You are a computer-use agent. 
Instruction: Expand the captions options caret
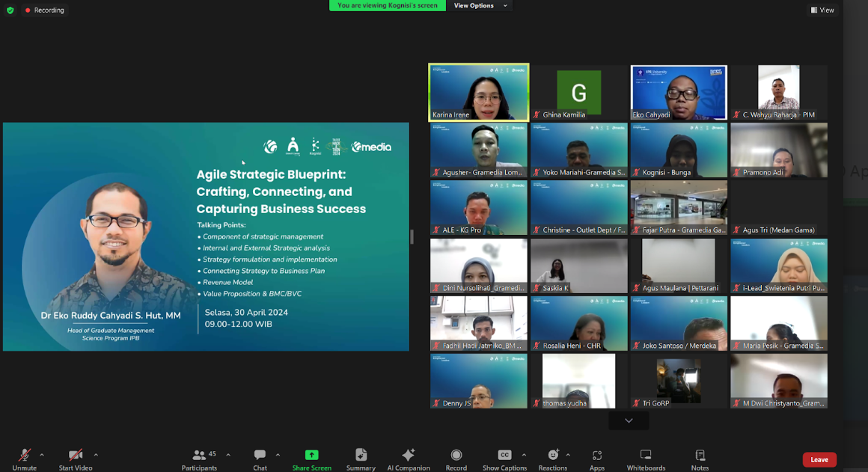pyautogui.click(x=524, y=455)
